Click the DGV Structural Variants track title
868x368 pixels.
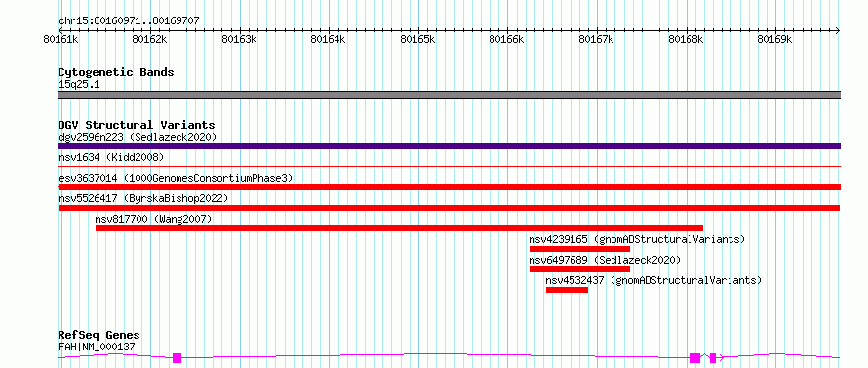tap(137, 125)
